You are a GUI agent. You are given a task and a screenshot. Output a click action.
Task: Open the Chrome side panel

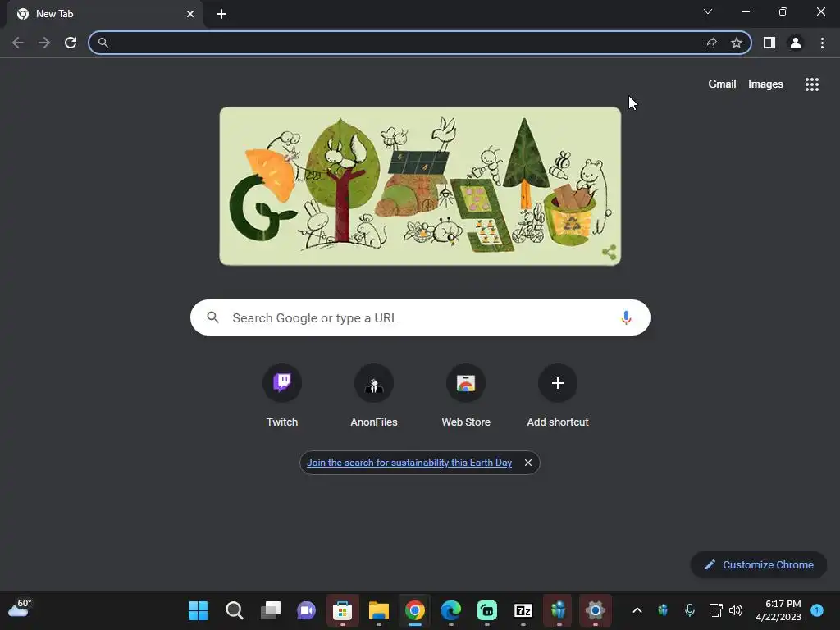[769, 43]
